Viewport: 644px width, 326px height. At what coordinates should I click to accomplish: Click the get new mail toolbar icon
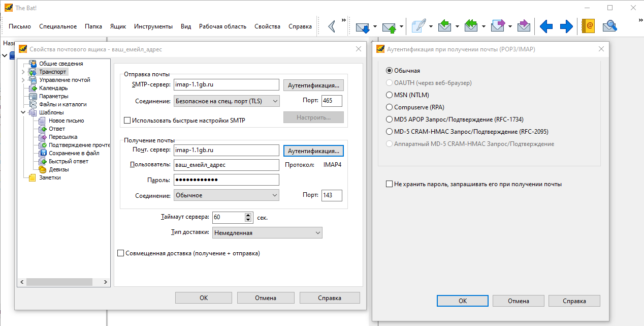(x=362, y=26)
